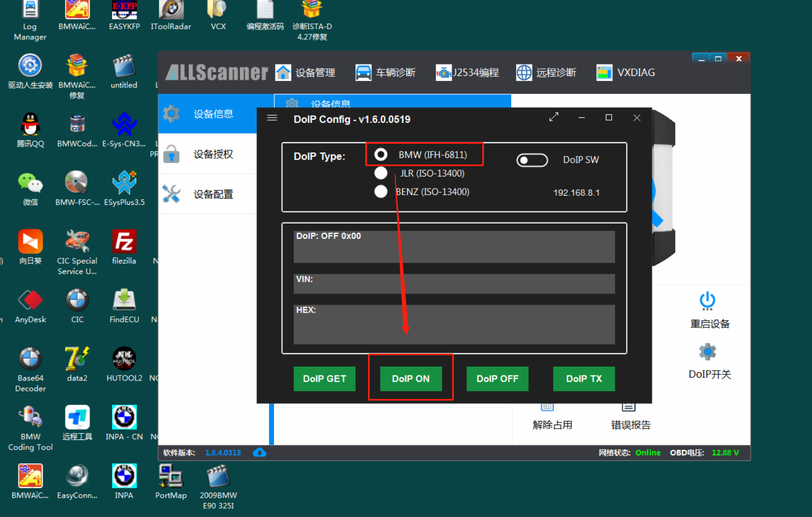812x517 pixels.
Task: Open AnyDesk desktop icon
Action: tap(30, 305)
